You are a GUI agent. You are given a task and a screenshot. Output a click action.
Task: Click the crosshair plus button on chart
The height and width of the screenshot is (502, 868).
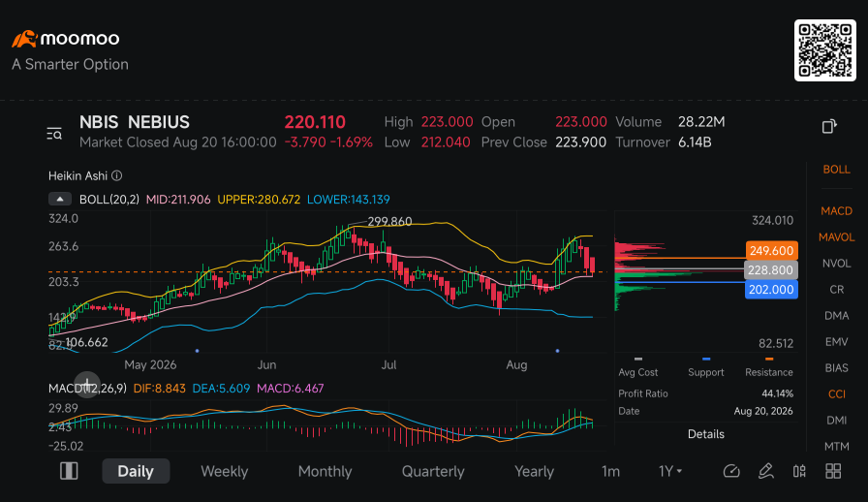[87, 385]
